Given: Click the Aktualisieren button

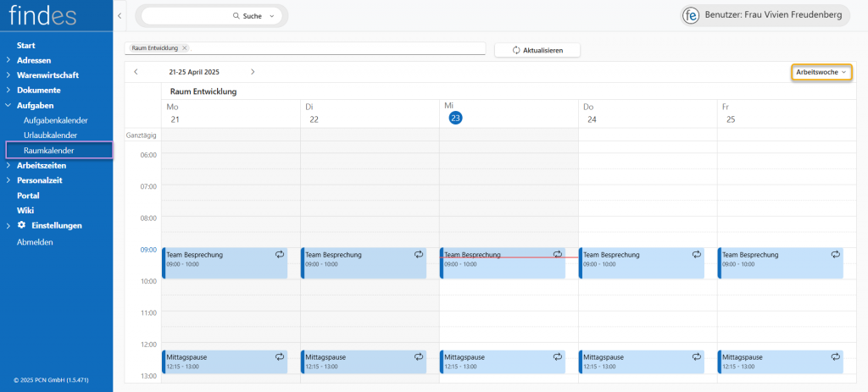Looking at the screenshot, I should tap(537, 50).
